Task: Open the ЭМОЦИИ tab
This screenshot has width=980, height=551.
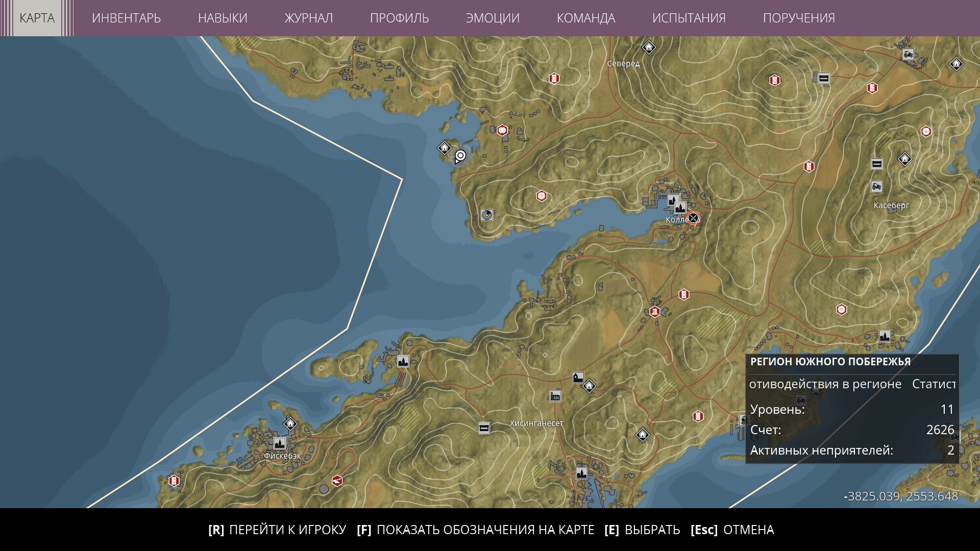Action: pos(493,18)
